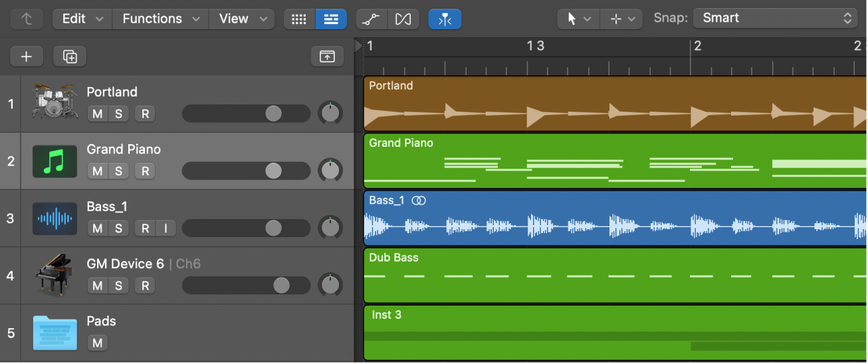868x364 pixels.
Task: Select the GM Device 6 track name
Action: coord(125,264)
